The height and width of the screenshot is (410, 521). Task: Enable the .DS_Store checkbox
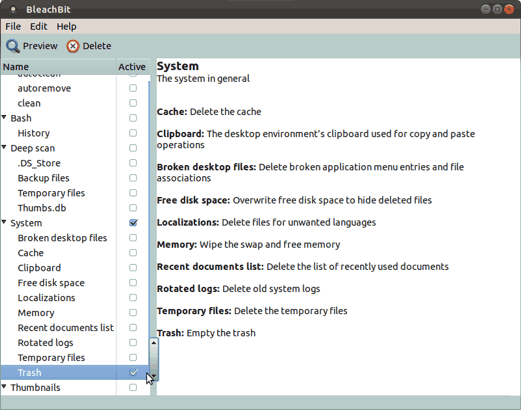tap(133, 163)
